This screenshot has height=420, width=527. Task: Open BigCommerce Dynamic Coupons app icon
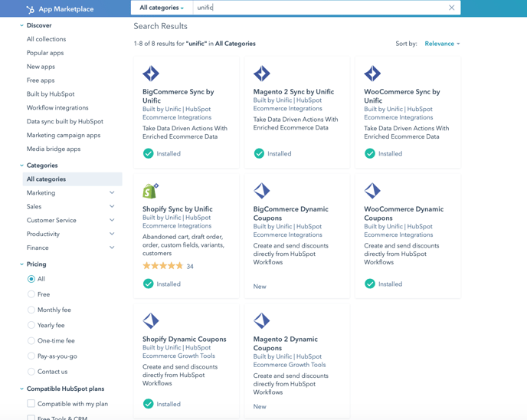tap(261, 191)
